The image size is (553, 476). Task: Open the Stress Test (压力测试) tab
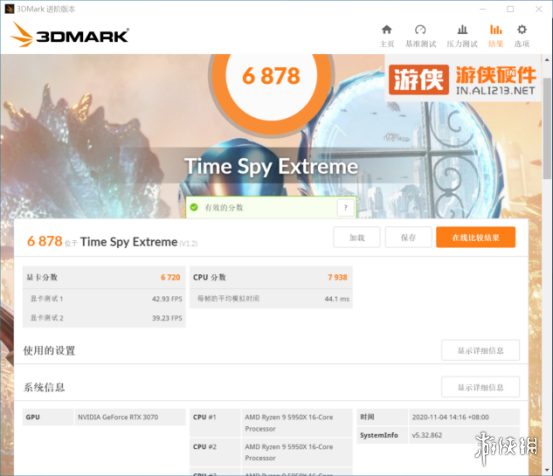462,36
